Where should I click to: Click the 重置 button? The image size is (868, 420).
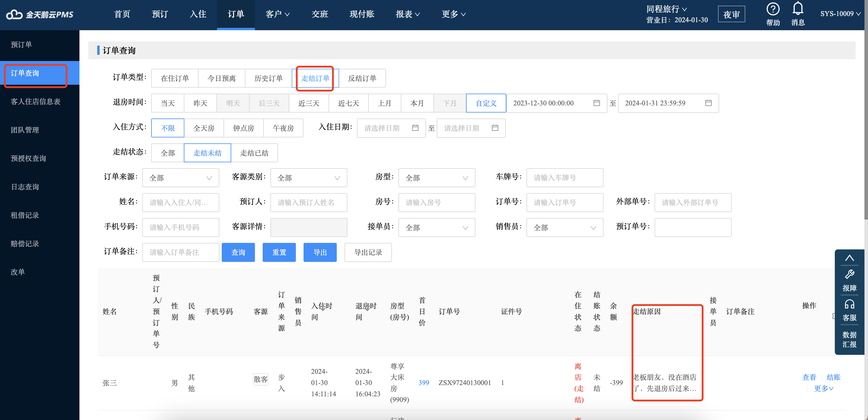[279, 252]
